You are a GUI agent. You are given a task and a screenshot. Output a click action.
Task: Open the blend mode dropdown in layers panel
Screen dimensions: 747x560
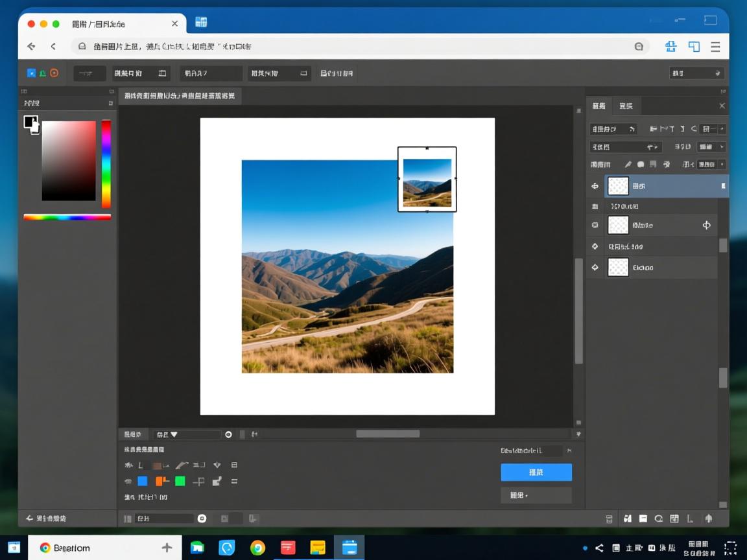[625, 147]
